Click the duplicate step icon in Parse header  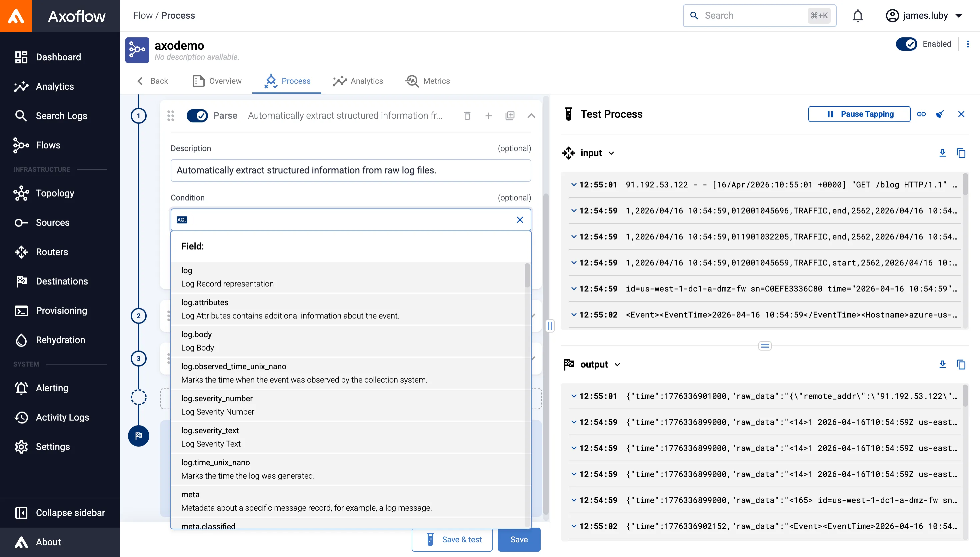tap(510, 115)
